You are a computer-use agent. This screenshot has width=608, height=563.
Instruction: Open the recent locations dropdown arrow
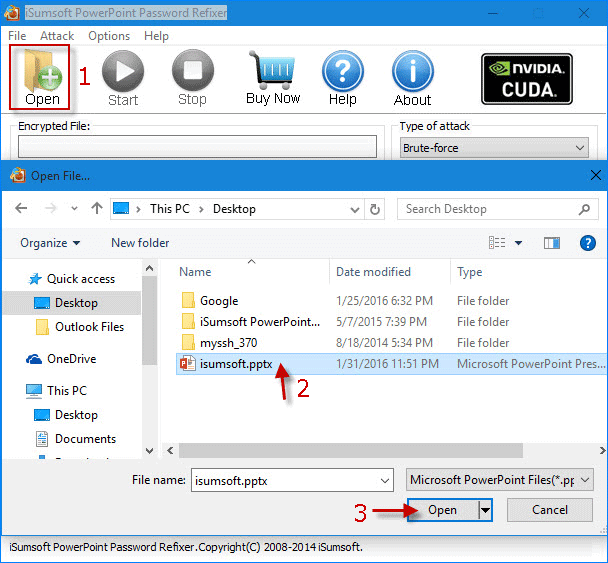click(x=74, y=209)
